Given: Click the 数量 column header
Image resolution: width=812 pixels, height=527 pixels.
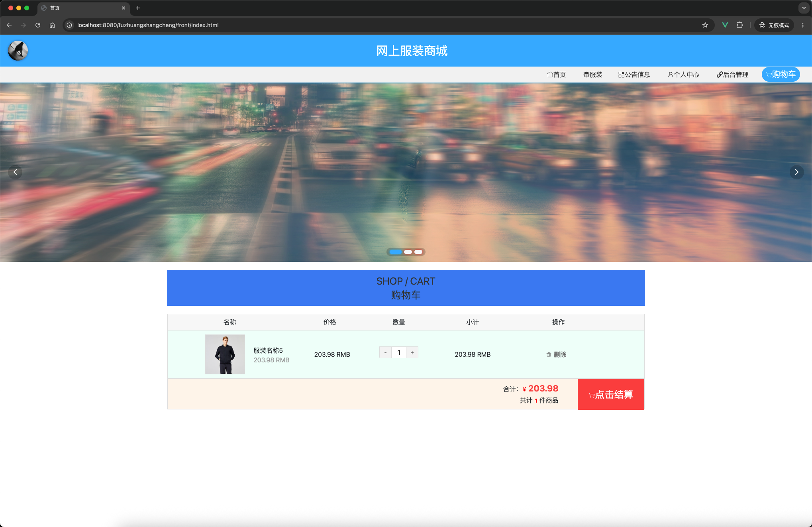Looking at the screenshot, I should [399, 322].
